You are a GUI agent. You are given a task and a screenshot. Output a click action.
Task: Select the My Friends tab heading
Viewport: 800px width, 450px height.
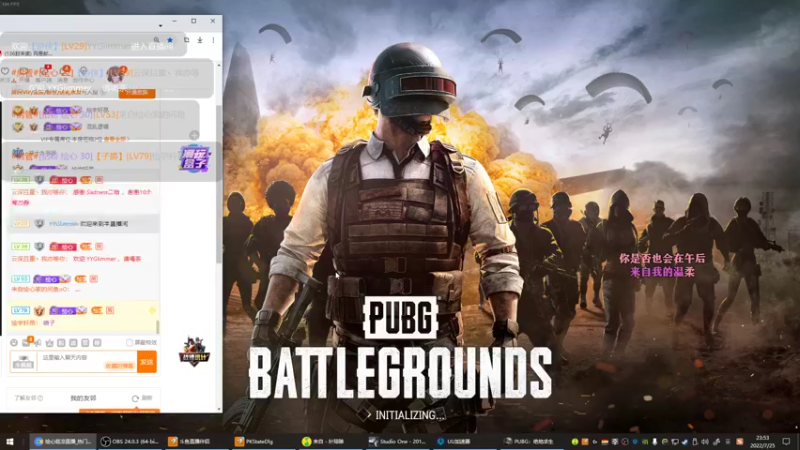pyautogui.click(x=83, y=398)
